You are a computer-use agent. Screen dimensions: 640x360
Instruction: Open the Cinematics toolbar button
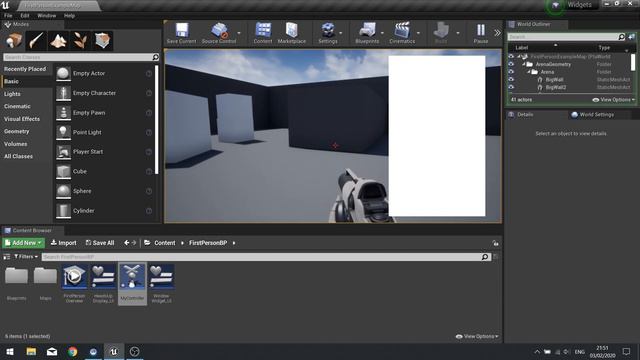[402, 33]
